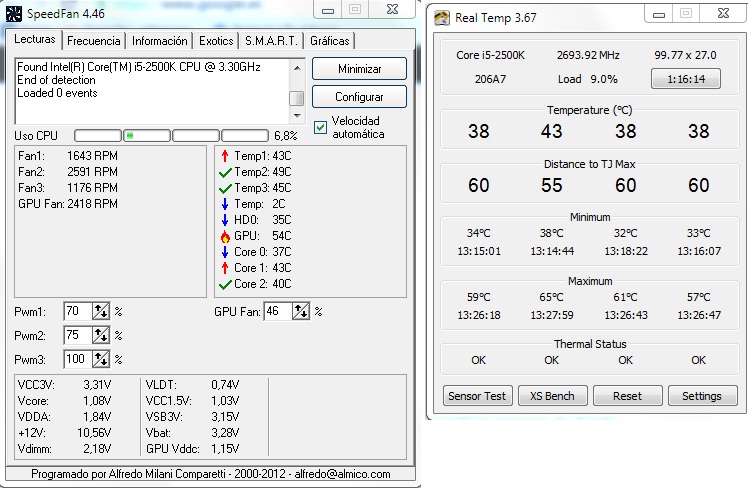Adjust the GPU Fan speed spinner arrows

click(301, 312)
